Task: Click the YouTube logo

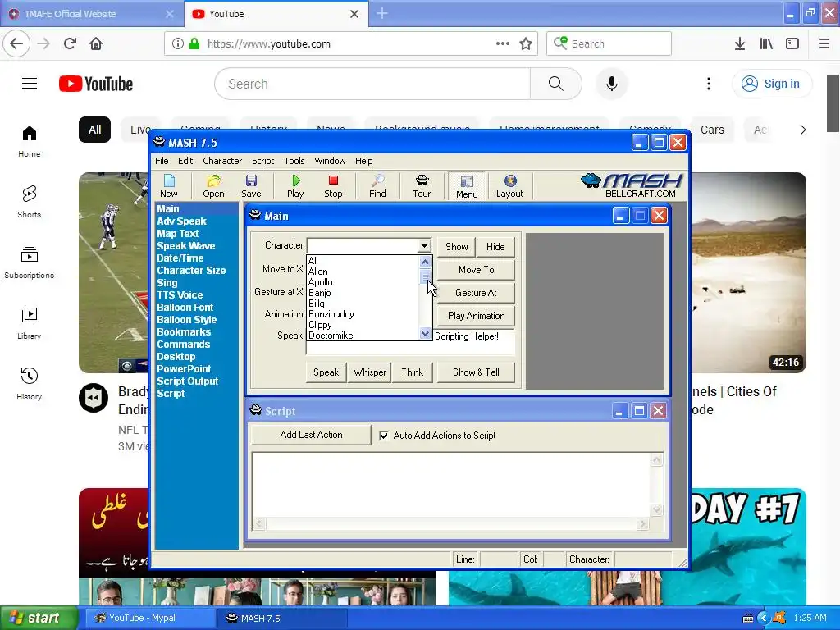Action: (96, 84)
